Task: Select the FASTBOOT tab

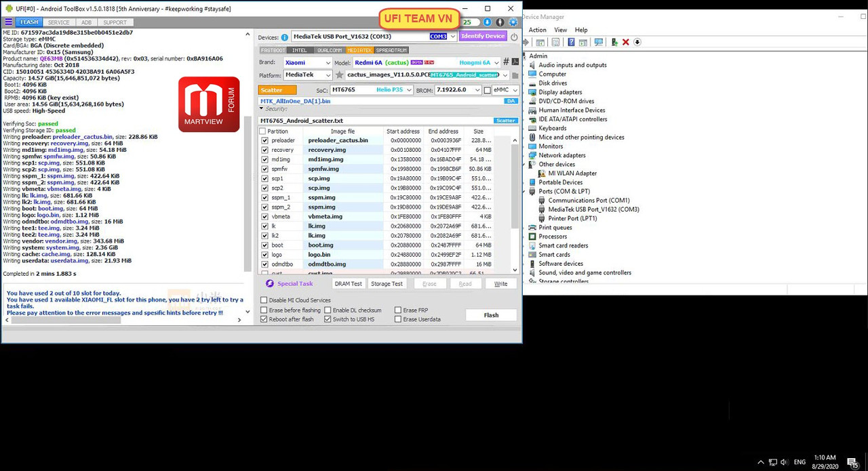Action: tap(273, 50)
